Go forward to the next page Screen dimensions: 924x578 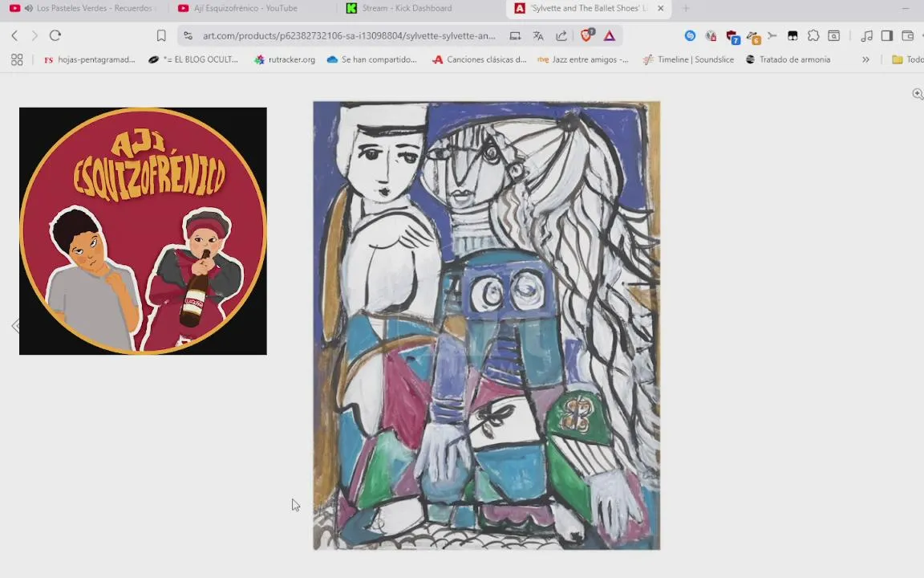[x=34, y=35]
